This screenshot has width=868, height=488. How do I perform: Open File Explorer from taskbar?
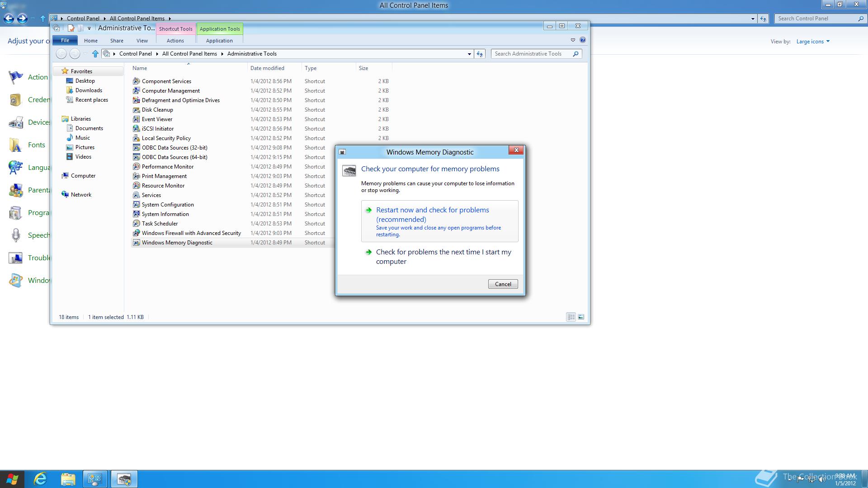[x=68, y=479]
